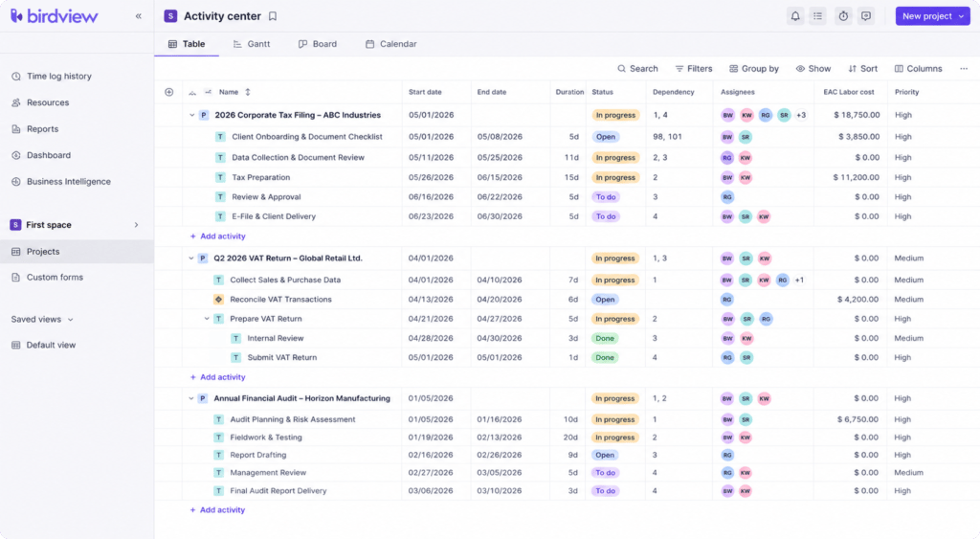Select Projects in sidebar
The width and height of the screenshot is (980, 539).
(77, 252)
